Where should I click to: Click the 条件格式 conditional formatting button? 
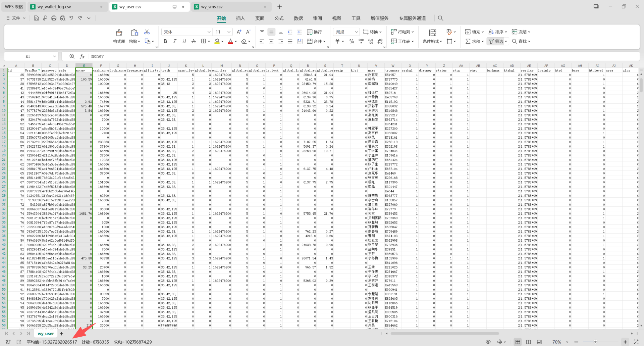tap(432, 37)
